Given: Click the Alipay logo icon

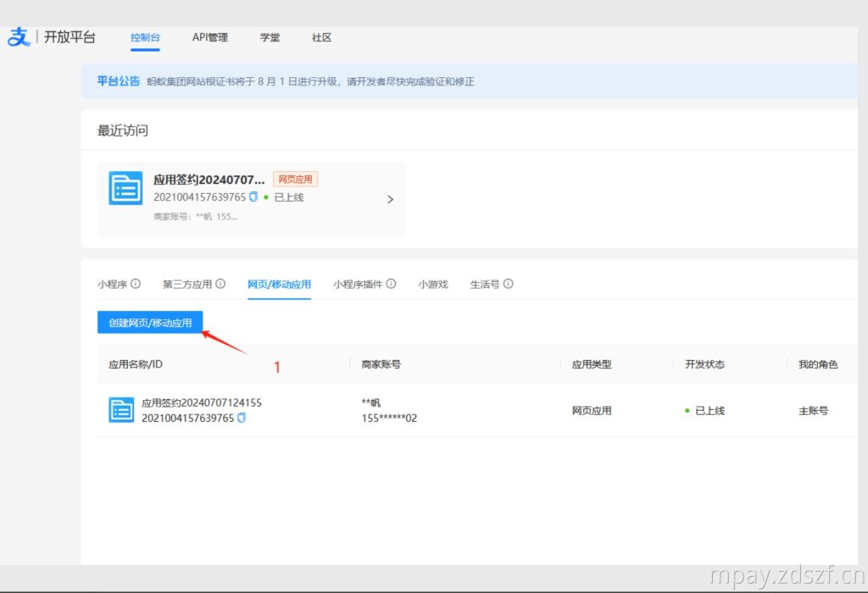Looking at the screenshot, I should 19,37.
